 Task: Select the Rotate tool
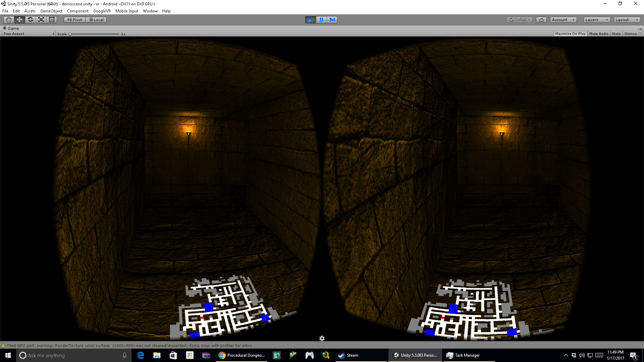[x=30, y=19]
